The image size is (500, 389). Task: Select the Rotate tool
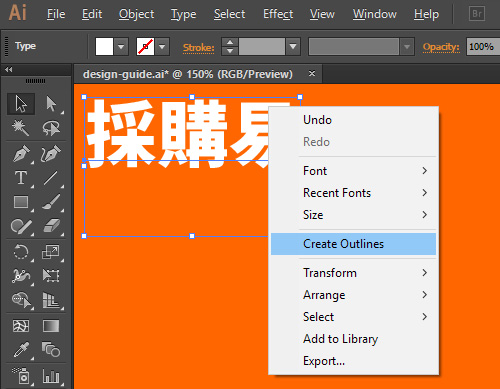[21, 252]
